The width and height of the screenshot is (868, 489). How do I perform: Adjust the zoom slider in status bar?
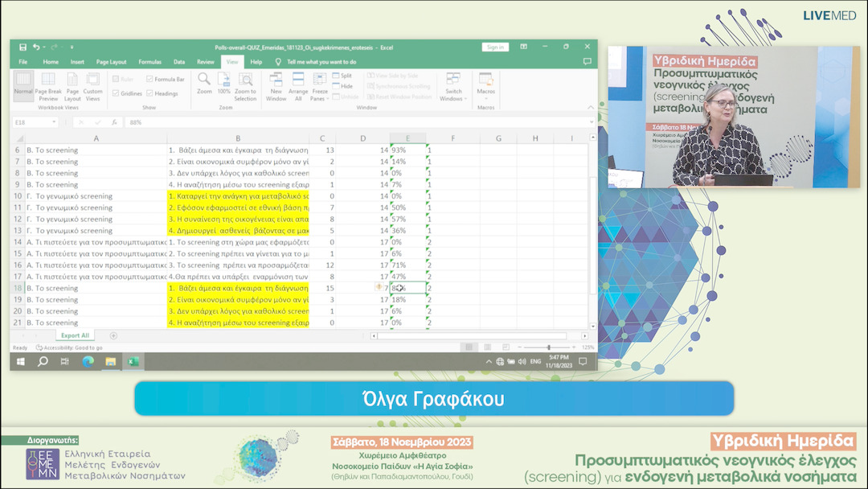pyautogui.click(x=548, y=347)
